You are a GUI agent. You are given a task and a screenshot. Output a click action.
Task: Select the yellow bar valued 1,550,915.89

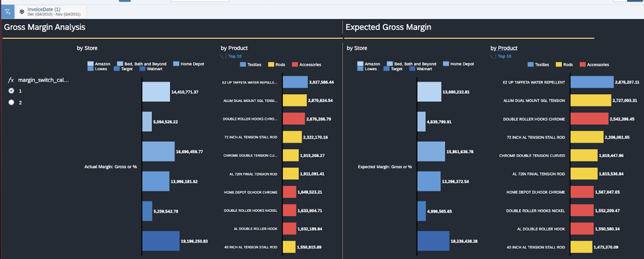tap(289, 247)
